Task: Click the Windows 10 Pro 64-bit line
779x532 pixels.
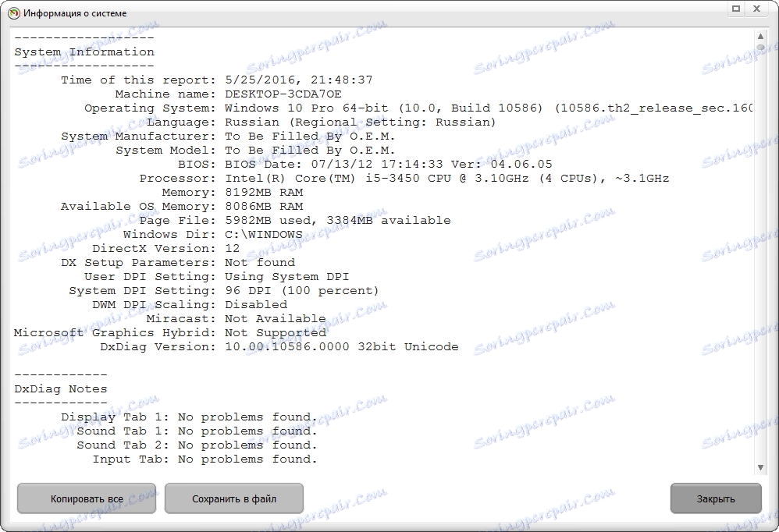Action: 489,108
